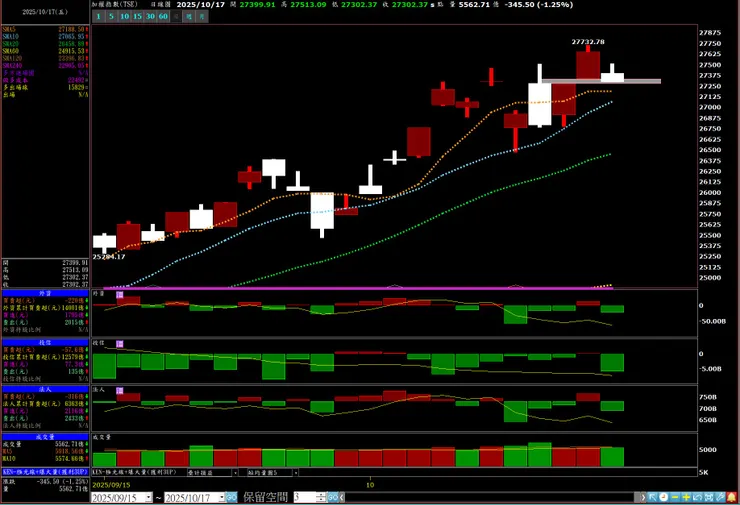Click the SMA20 indicator row

(45, 43)
